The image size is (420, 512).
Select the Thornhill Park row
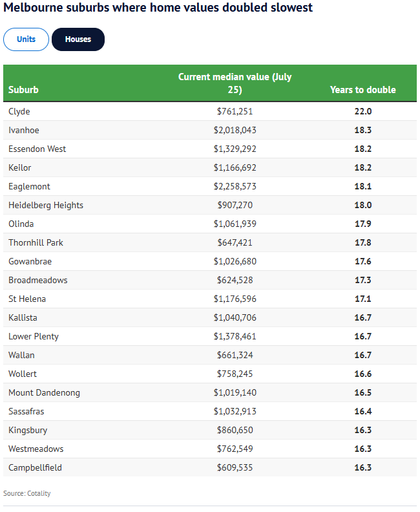[36, 242]
